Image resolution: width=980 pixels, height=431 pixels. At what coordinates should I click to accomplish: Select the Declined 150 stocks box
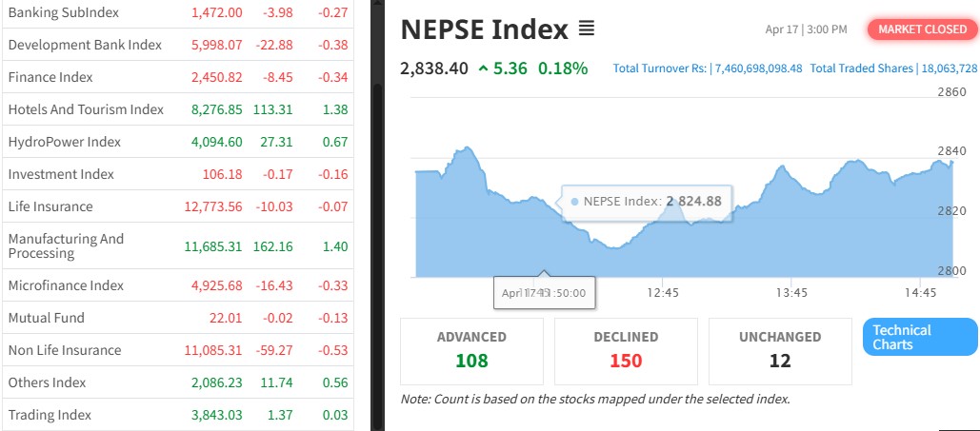point(626,350)
